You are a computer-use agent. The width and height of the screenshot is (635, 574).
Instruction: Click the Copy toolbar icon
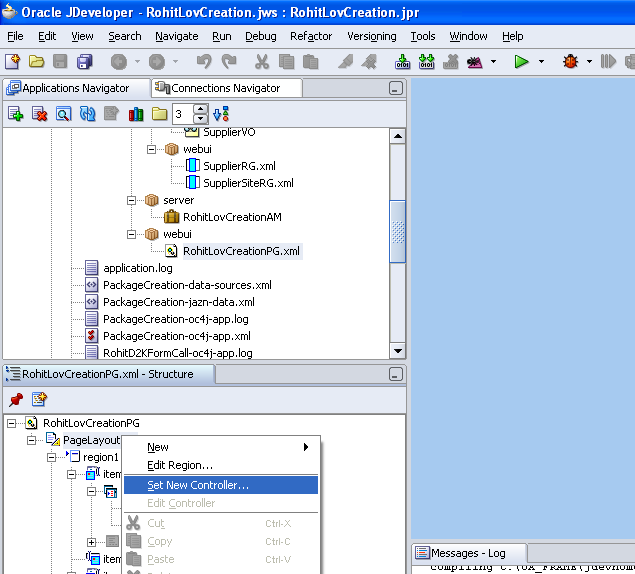[x=287, y=62]
